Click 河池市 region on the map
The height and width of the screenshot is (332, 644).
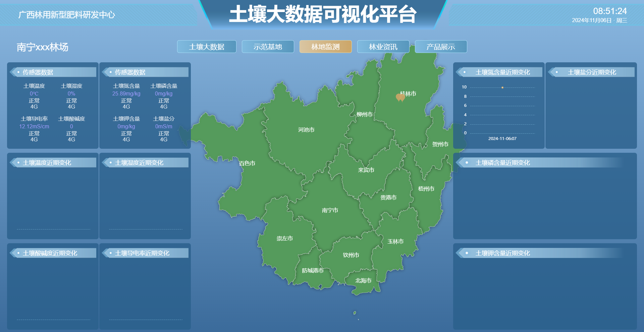pyautogui.click(x=306, y=130)
